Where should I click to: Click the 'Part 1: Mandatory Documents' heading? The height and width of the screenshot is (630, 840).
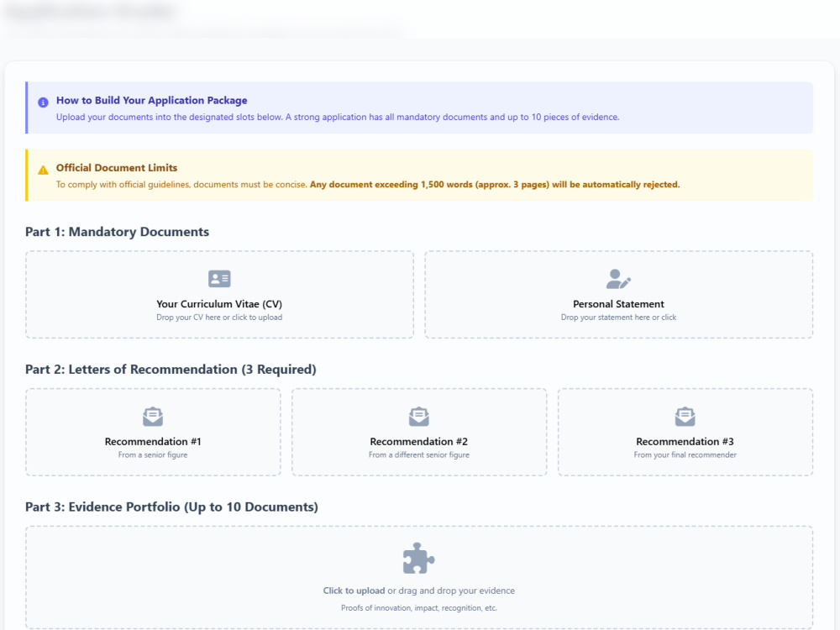pyautogui.click(x=118, y=232)
